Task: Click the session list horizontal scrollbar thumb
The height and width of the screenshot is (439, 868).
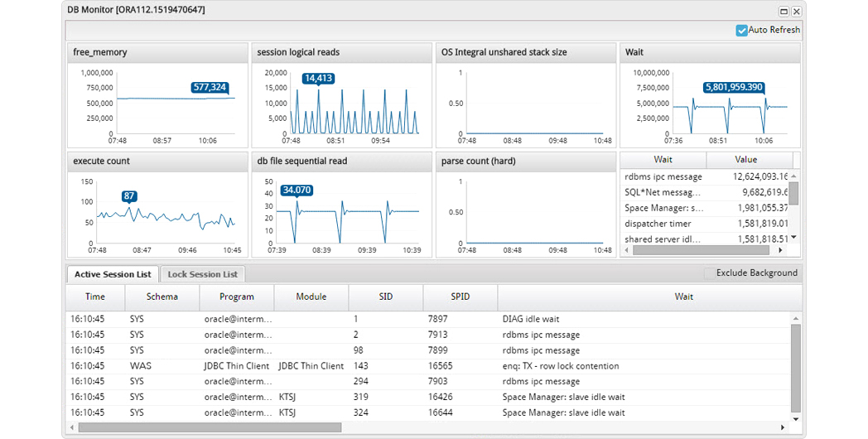Action: pyautogui.click(x=210, y=427)
